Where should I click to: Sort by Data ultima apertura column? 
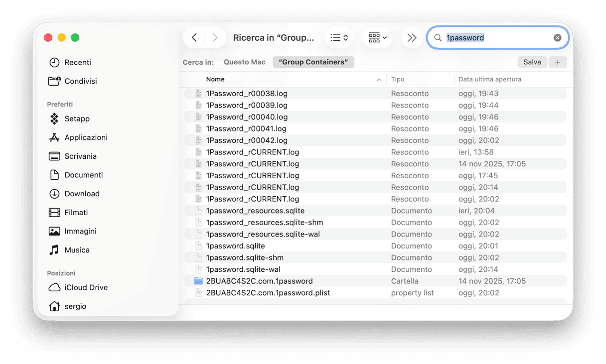pos(489,80)
